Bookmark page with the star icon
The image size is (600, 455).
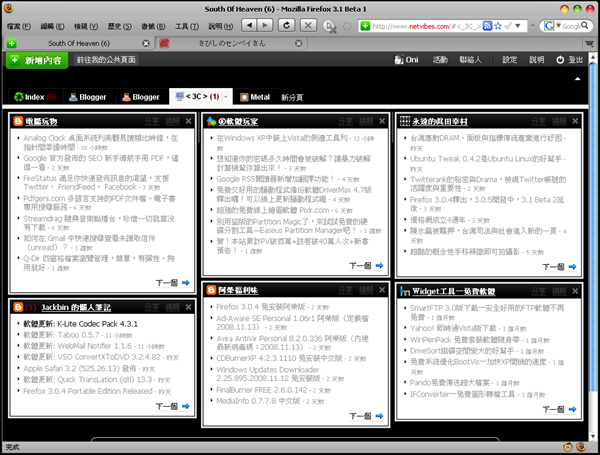coord(498,26)
